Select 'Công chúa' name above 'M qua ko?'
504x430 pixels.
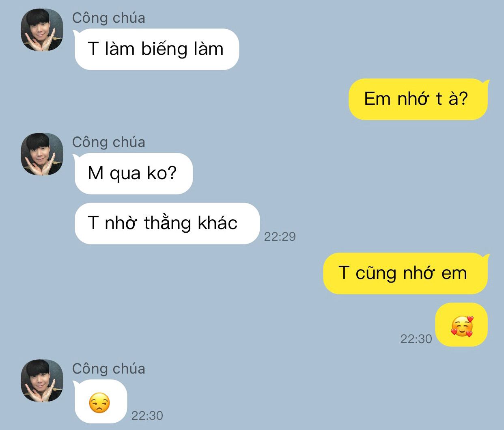click(108, 142)
